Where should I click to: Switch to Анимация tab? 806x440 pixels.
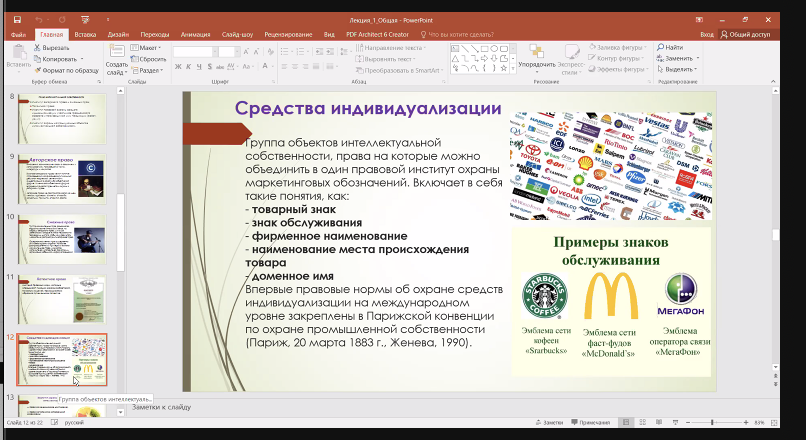[195, 34]
